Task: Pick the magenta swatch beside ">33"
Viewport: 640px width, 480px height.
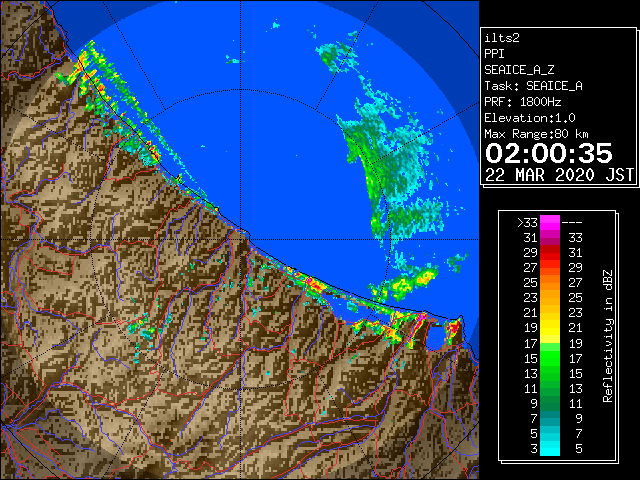Action: (x=550, y=222)
